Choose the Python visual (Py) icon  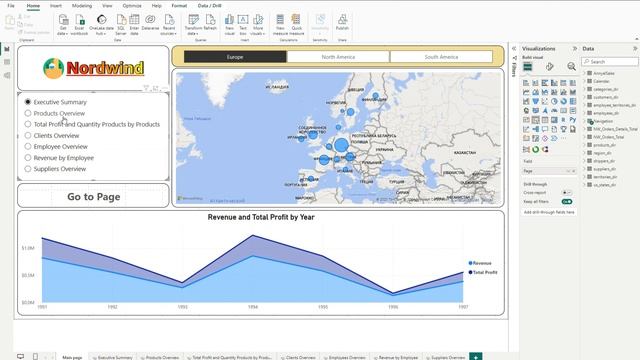pos(573,120)
